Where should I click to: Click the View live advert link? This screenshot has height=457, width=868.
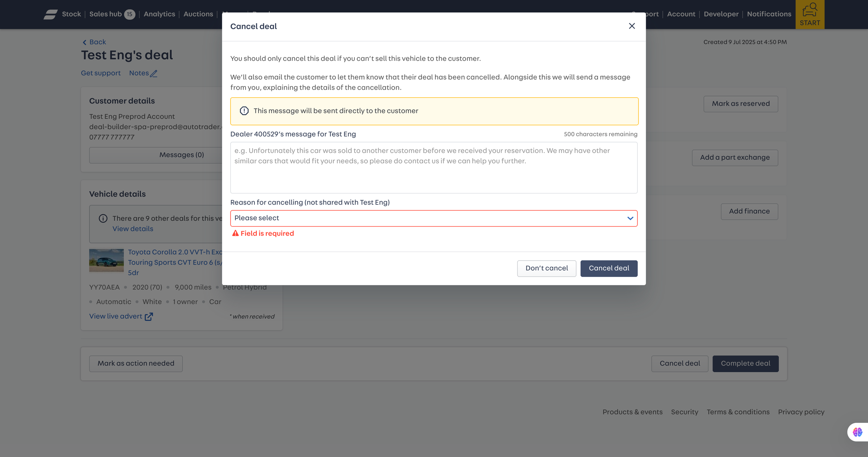[x=116, y=316]
